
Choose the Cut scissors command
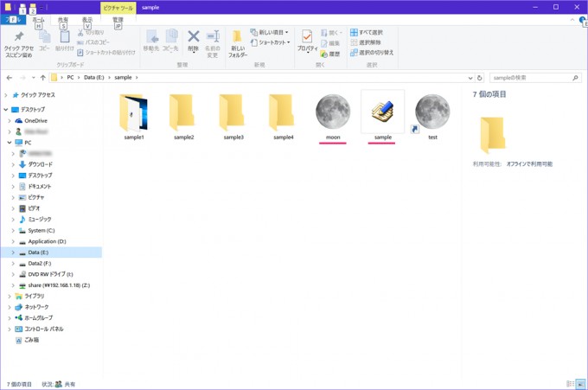91,33
